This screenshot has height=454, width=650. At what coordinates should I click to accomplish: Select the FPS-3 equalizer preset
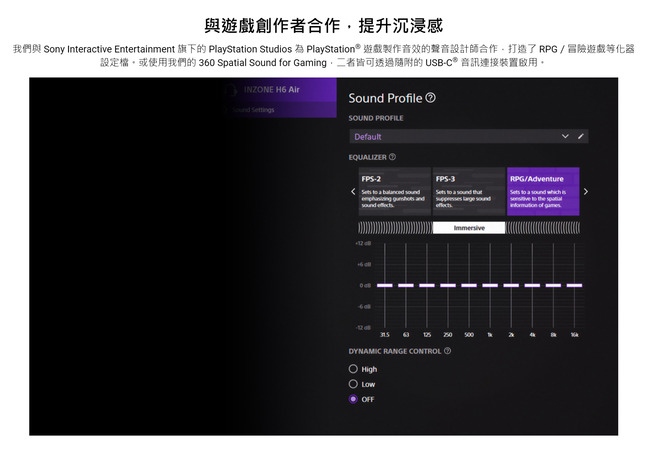click(x=468, y=192)
